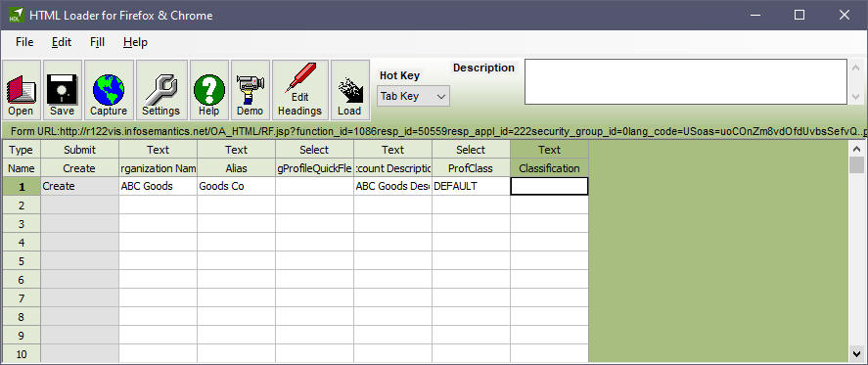Click the HDL app icon in title bar
868x365 pixels.
pyautogui.click(x=16, y=15)
